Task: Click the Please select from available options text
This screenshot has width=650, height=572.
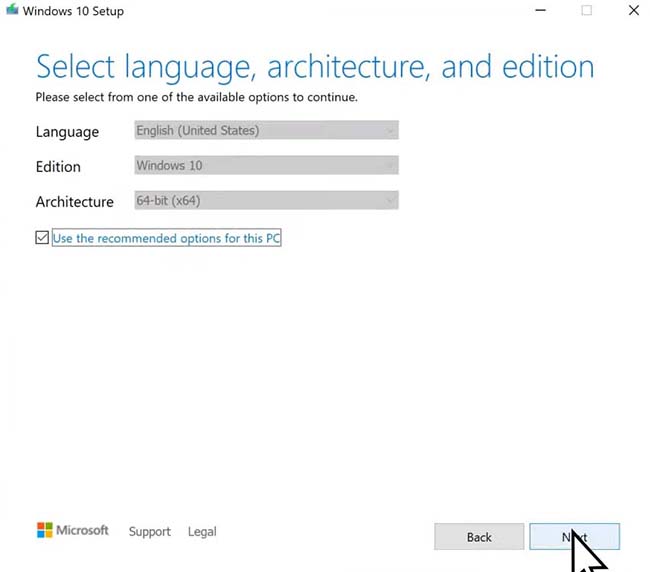Action: 196,97
